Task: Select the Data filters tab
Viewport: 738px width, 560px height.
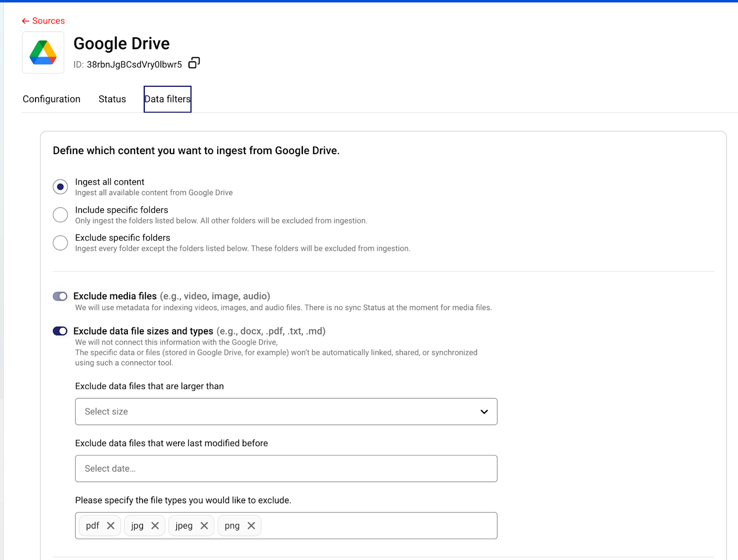Action: [x=167, y=99]
